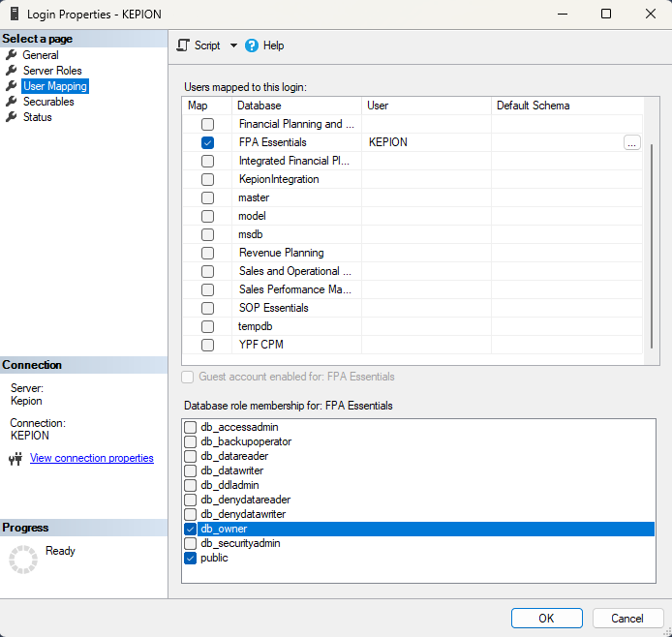The image size is (672, 637).
Task: Check the KepionIntegration map checkbox
Action: point(207,179)
